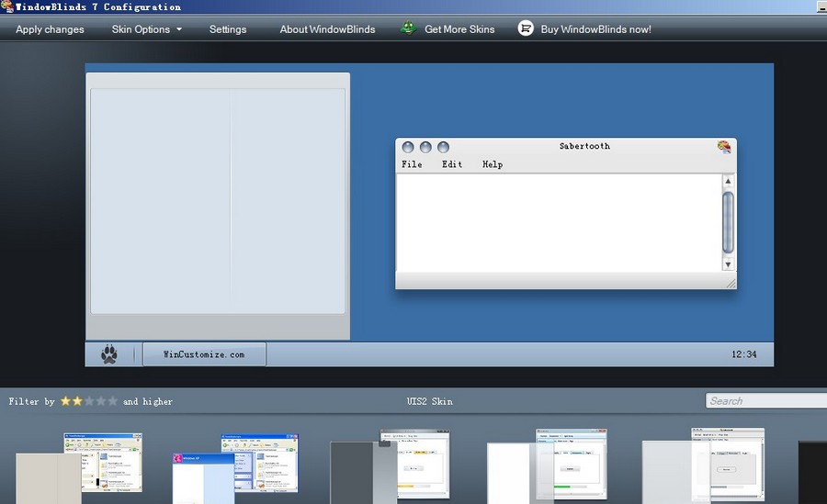The height and width of the screenshot is (504, 827).
Task: Set filter to four stars
Action: tap(101, 401)
